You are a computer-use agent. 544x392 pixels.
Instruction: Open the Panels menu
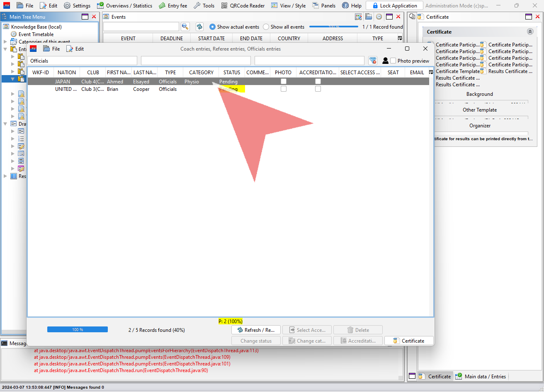pos(324,6)
